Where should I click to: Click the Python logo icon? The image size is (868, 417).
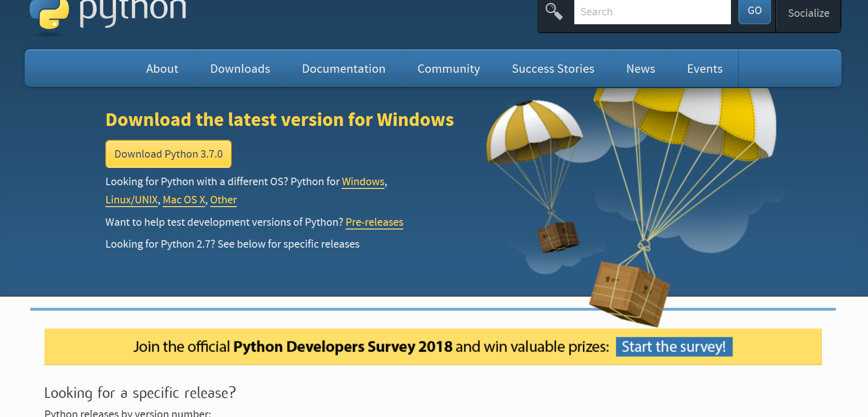pyautogui.click(x=49, y=14)
